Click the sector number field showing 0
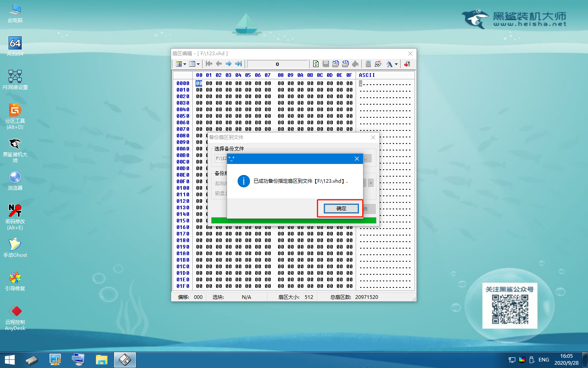The image size is (588, 368). tap(277, 64)
